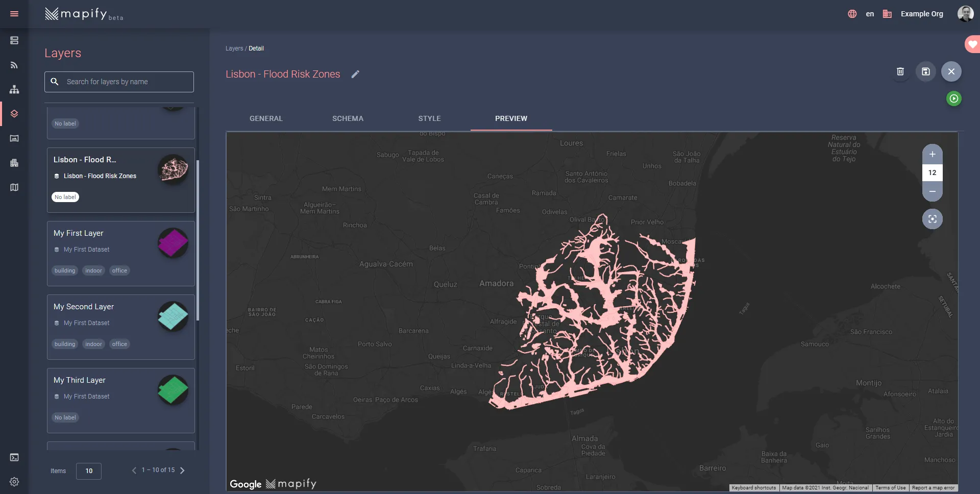Click the mapify logo in header
This screenshot has width=980, height=494.
[84, 14]
